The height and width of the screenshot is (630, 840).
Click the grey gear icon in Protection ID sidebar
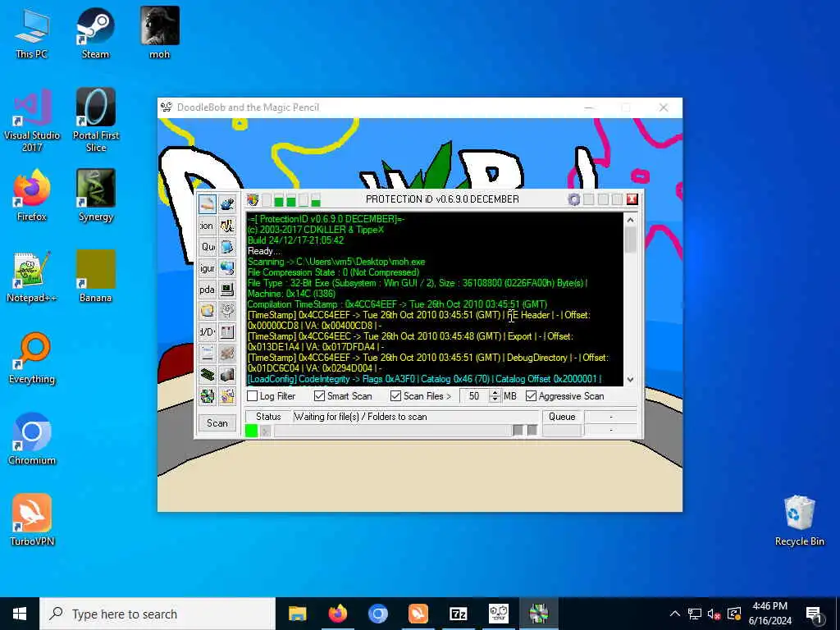point(227,311)
